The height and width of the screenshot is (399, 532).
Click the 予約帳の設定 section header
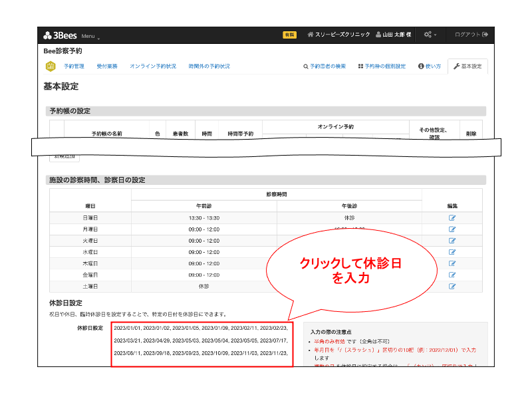265,111
